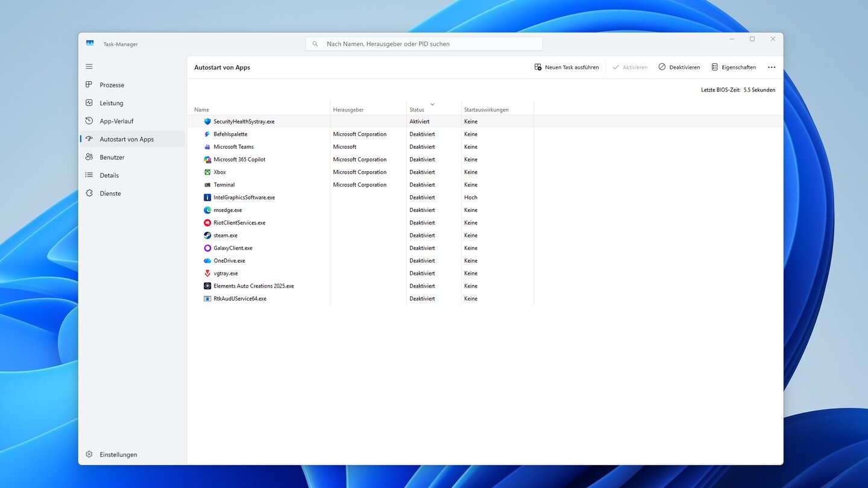
Task: Click Deaktivieren to disable selected app
Action: (x=679, y=67)
